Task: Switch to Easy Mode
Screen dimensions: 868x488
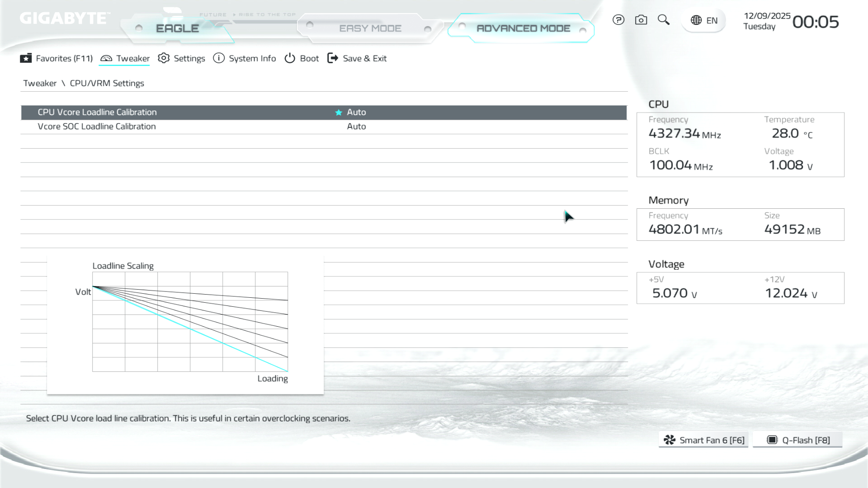Action: 370,28
